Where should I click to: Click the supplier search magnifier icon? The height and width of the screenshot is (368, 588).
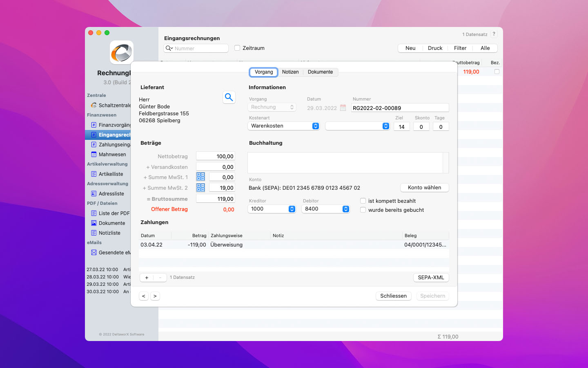coord(229,97)
